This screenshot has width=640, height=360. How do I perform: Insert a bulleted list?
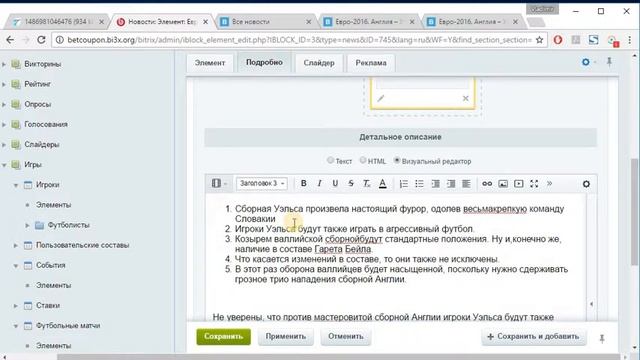[419, 184]
